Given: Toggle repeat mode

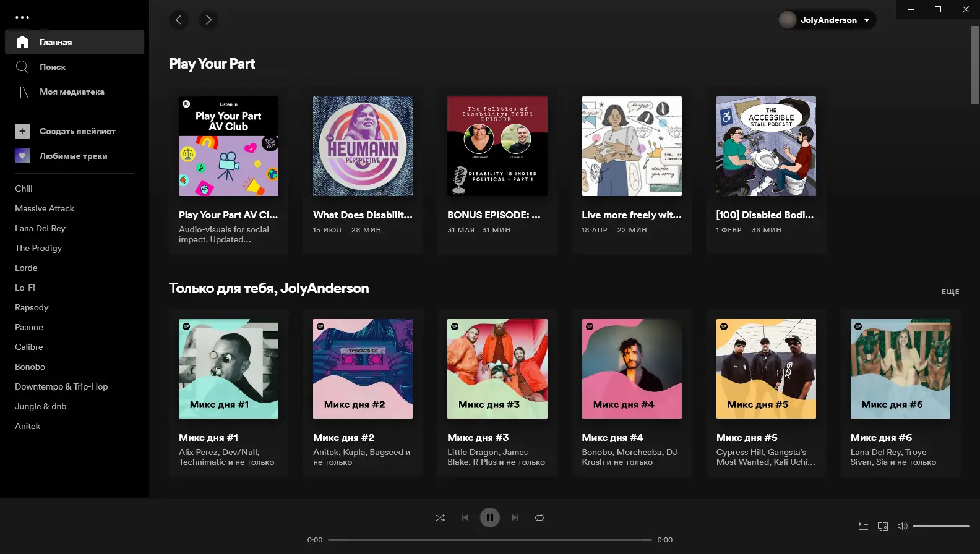Looking at the screenshot, I should point(539,518).
